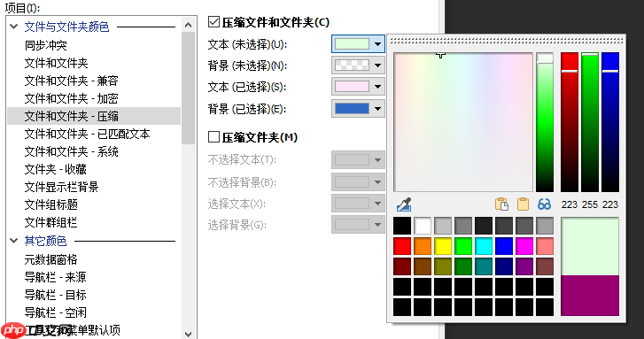Choose 导航栏 - 来源

point(56,277)
